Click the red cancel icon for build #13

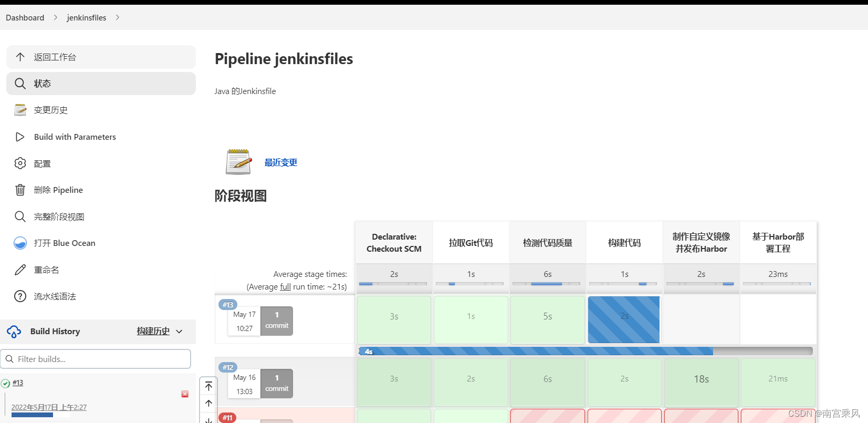click(185, 394)
